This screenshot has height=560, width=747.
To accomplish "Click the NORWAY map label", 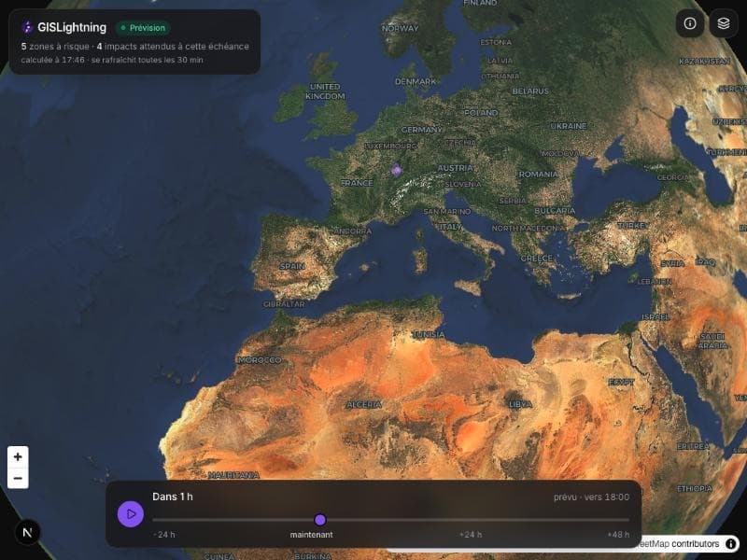I will coord(401,29).
